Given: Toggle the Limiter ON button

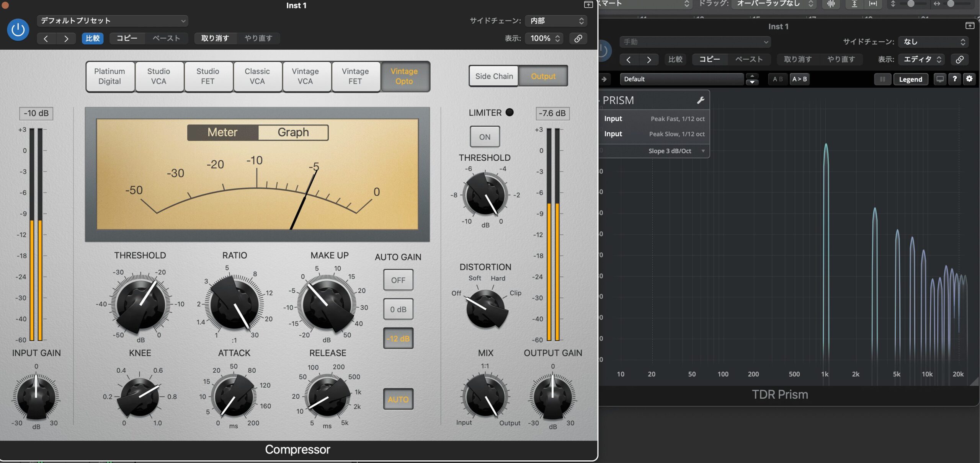Looking at the screenshot, I should pos(485,137).
